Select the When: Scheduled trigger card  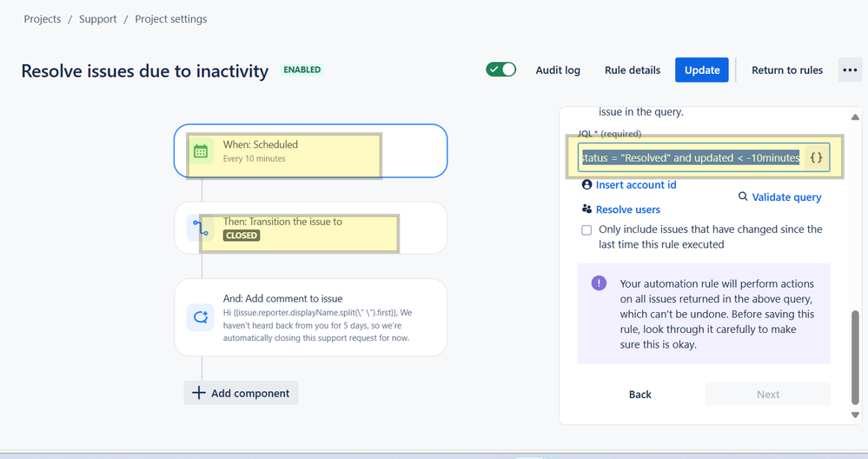click(x=310, y=150)
